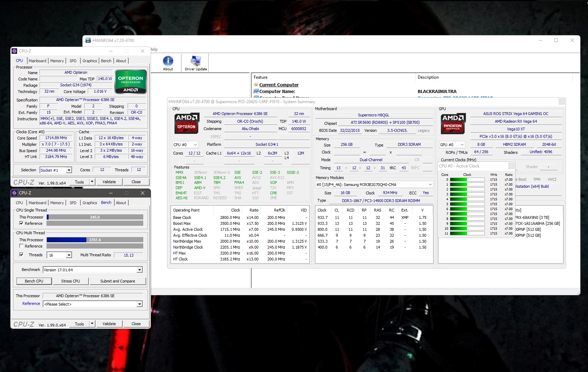588x372 pixels.
Task: Open the Driver Update tool
Action: [x=196, y=61]
